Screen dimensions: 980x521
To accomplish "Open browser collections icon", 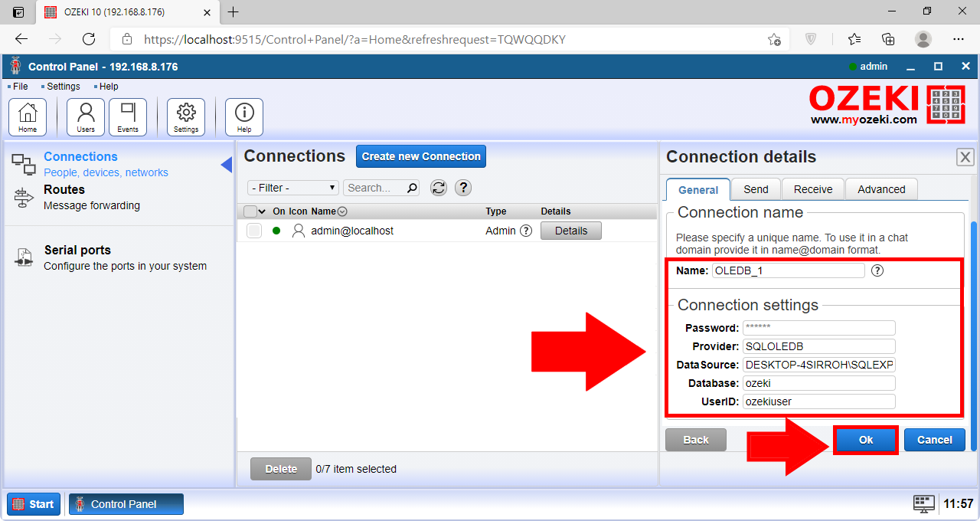I will 888,39.
